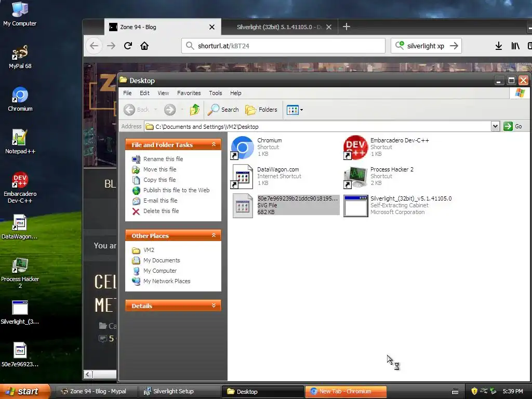The width and height of the screenshot is (532, 399).
Task: Switch to New Tab - Chromium taskbar item
Action: click(x=345, y=392)
